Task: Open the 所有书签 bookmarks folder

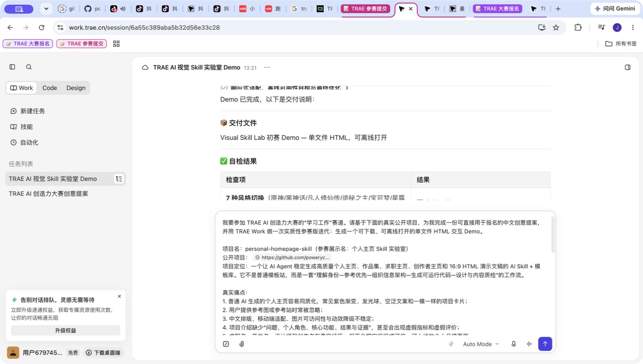Action: [x=621, y=44]
